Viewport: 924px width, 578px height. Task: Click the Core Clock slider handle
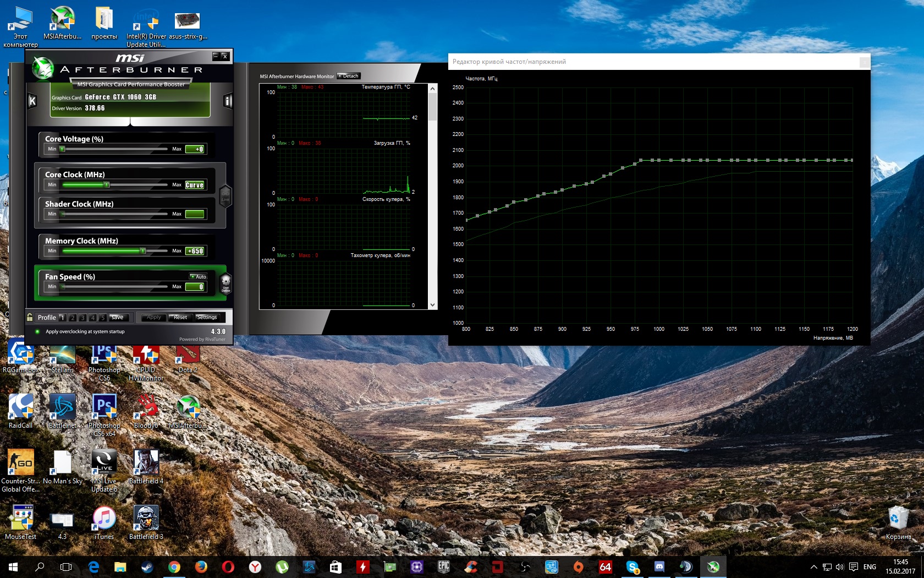coord(107,184)
